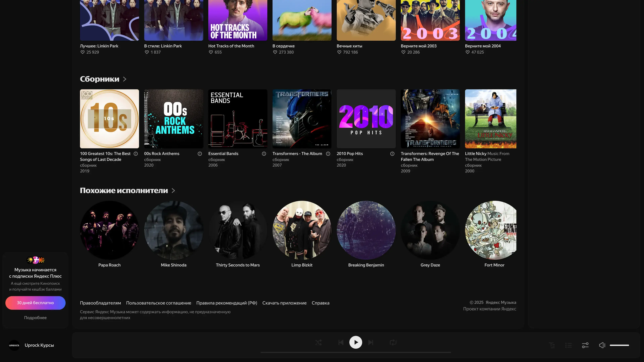
Task: Open the play queue list icon
Action: [x=569, y=345]
